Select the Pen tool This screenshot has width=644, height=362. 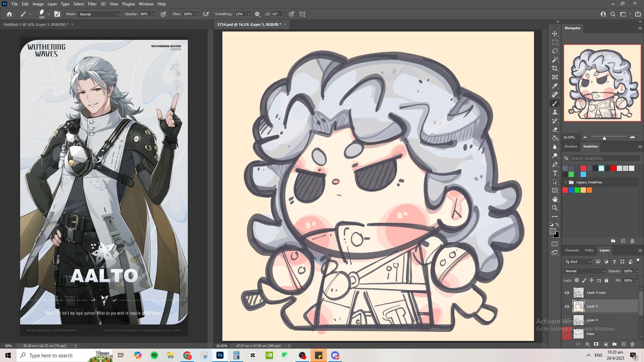pyautogui.click(x=555, y=165)
